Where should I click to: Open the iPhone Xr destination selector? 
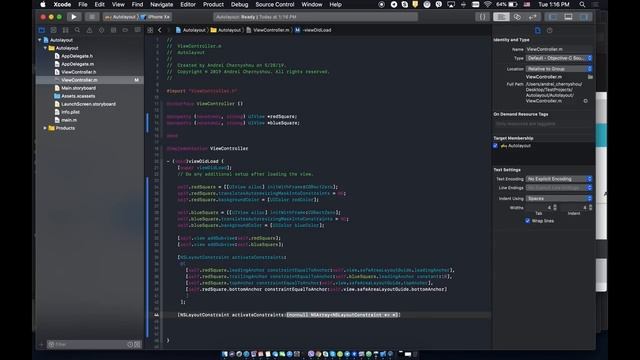coord(156,17)
